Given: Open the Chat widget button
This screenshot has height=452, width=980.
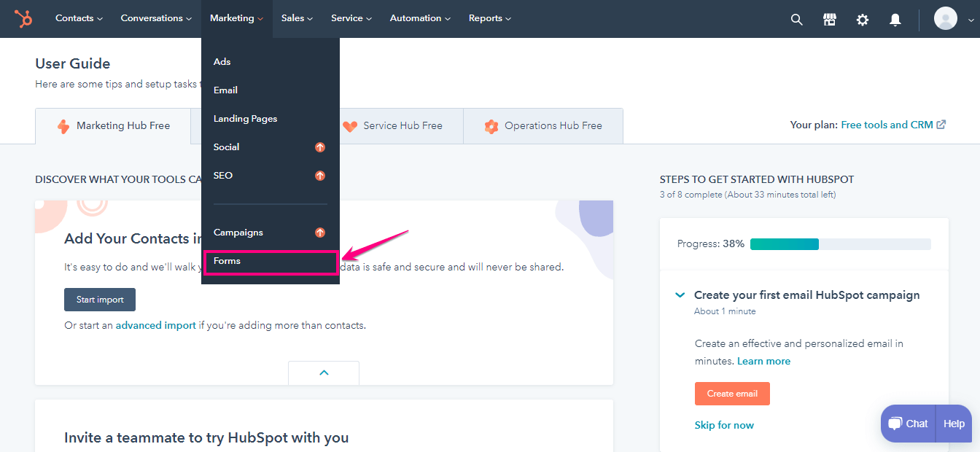Looking at the screenshot, I should [909, 424].
